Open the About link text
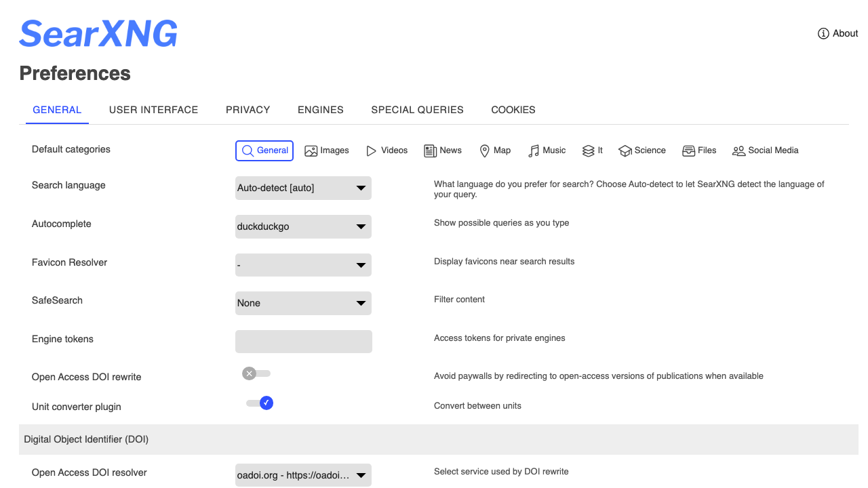 846,33
